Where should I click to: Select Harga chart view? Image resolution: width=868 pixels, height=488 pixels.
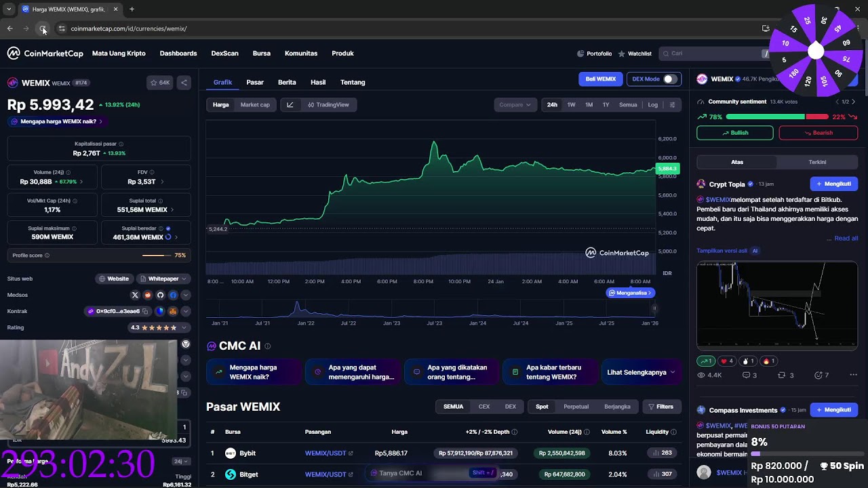point(221,105)
